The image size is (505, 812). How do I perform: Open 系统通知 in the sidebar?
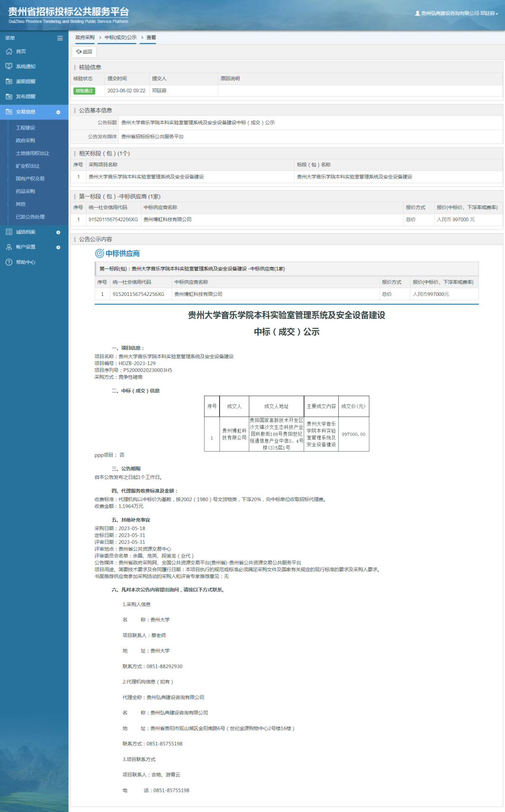pyautogui.click(x=26, y=67)
